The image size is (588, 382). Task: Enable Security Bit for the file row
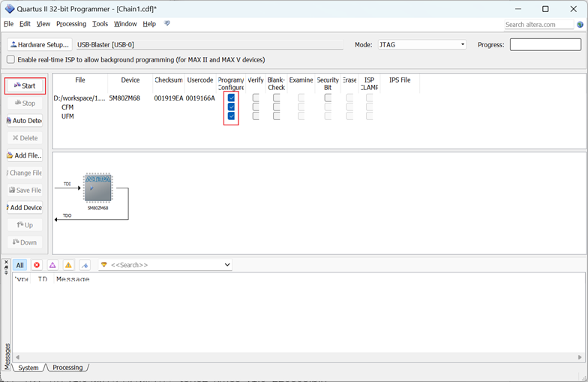pyautogui.click(x=328, y=98)
